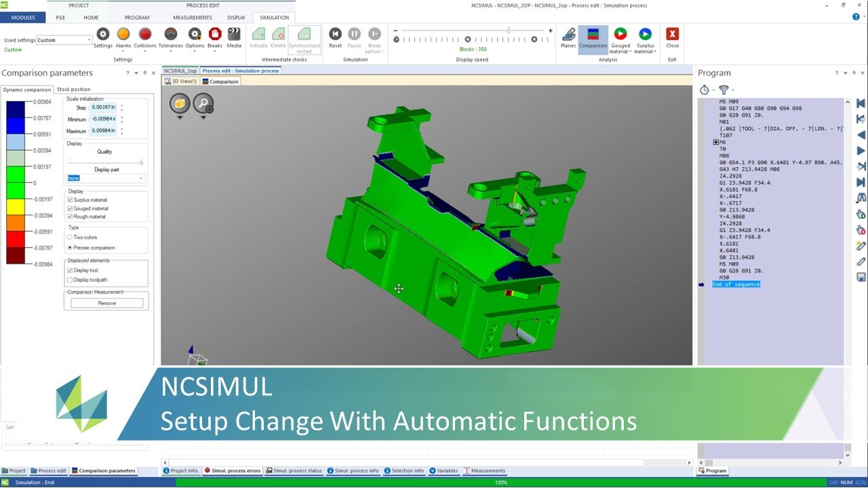Viewport: 868px width, 488px height.
Task: Click the red Close exit icon
Action: (672, 34)
